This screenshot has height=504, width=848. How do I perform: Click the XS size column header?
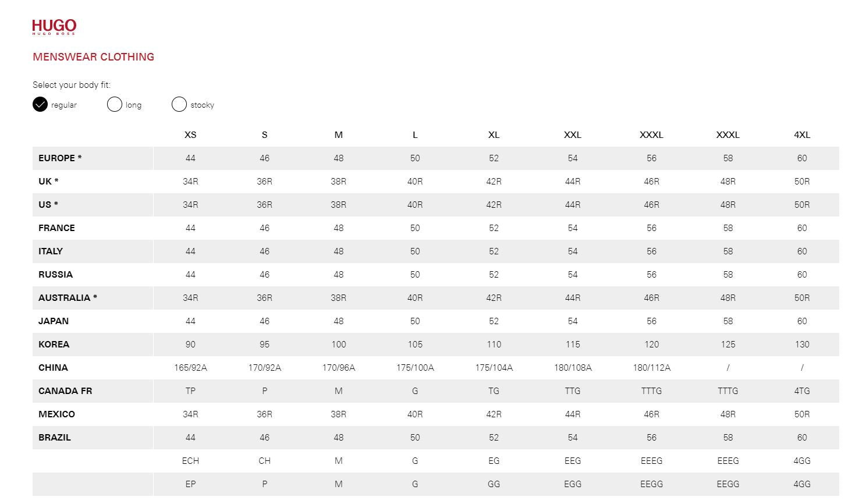pyautogui.click(x=190, y=135)
